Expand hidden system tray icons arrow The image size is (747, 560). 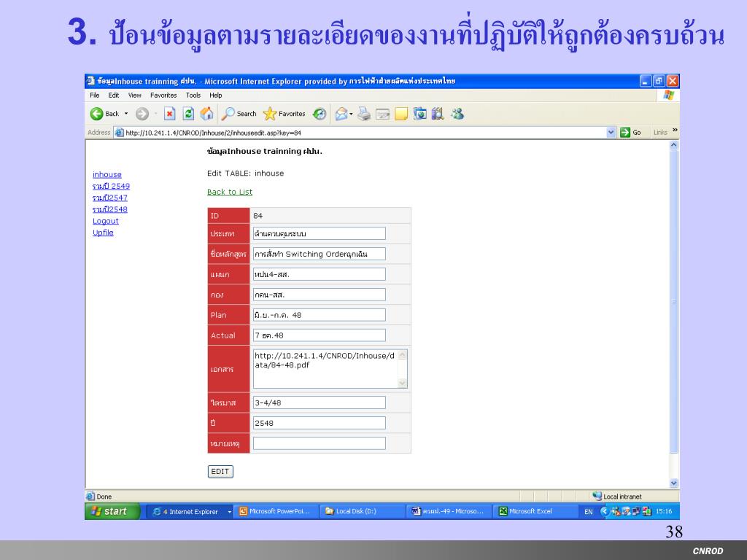[x=605, y=511]
